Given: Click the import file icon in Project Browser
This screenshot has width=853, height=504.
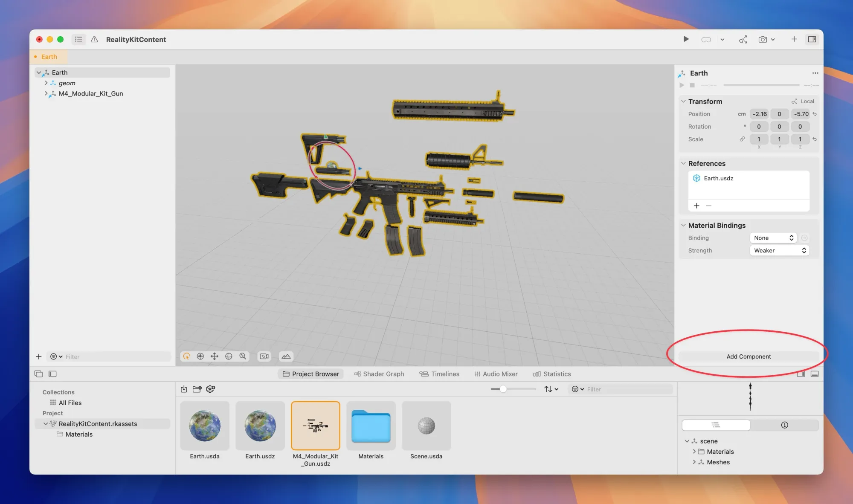Looking at the screenshot, I should tap(184, 389).
